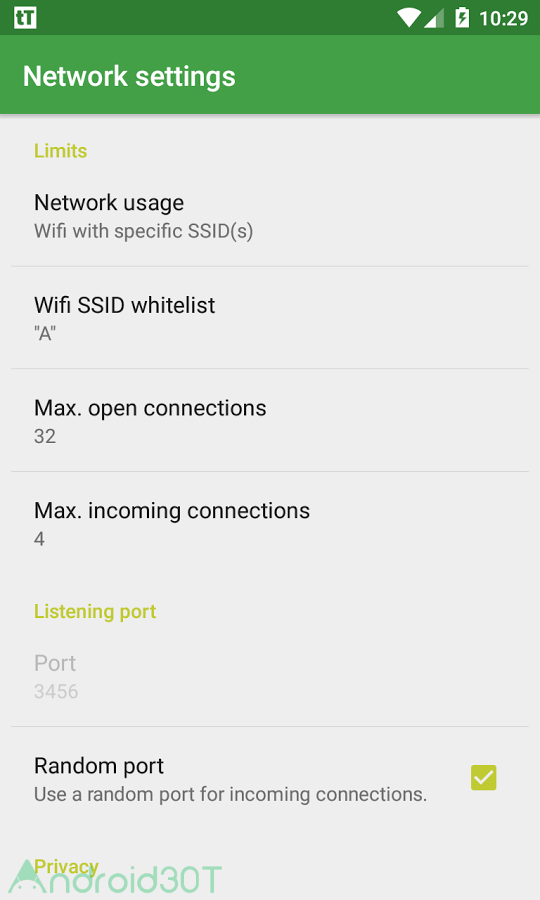Screen dimensions: 540x900
Task: Toggle the Random port checkbox
Action: point(484,778)
